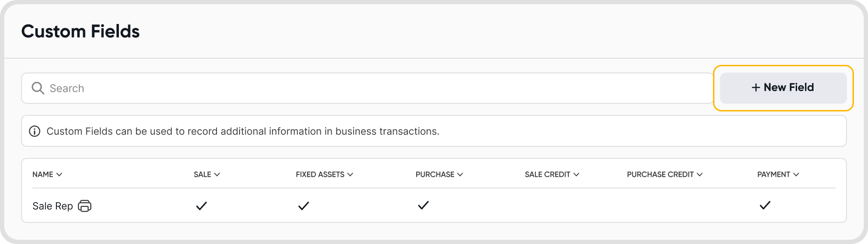This screenshot has height=244, width=868.
Task: Open the Sale Rep custom field
Action: click(53, 206)
